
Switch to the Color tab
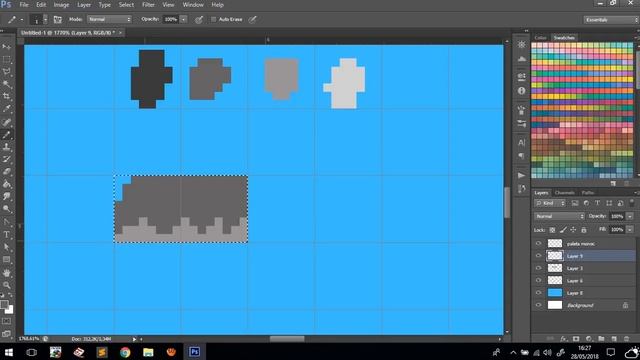pyautogui.click(x=540, y=38)
